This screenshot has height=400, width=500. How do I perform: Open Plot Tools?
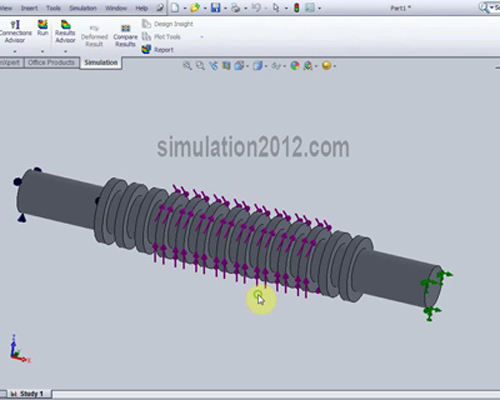pyautogui.click(x=161, y=37)
